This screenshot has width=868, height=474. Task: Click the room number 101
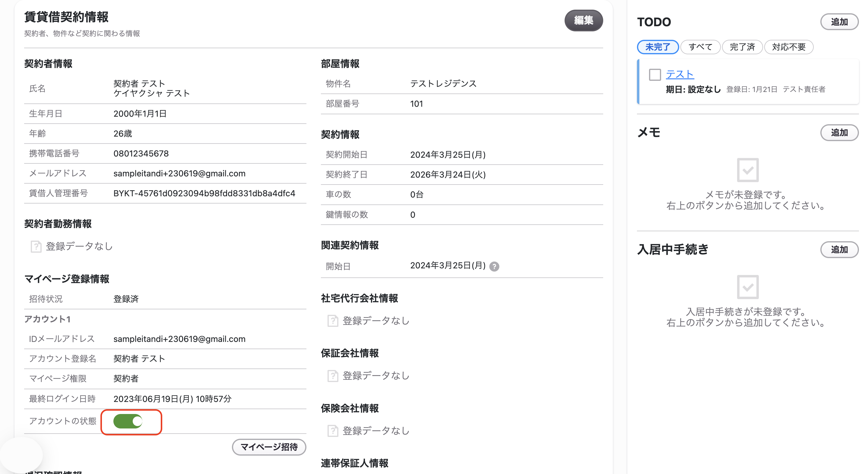tap(417, 104)
